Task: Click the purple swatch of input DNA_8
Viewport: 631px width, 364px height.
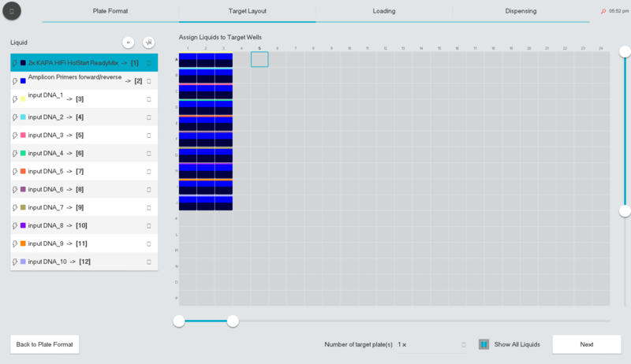Action: tap(23, 225)
